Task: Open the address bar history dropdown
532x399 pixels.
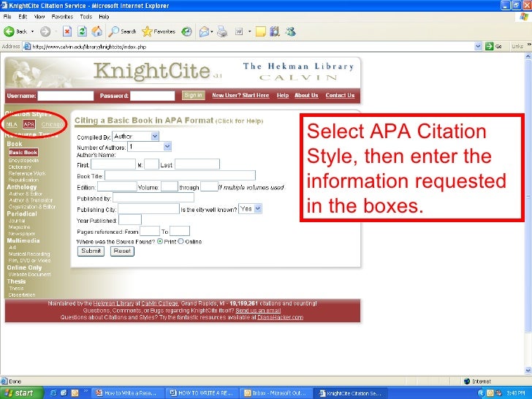Action: tap(478, 47)
